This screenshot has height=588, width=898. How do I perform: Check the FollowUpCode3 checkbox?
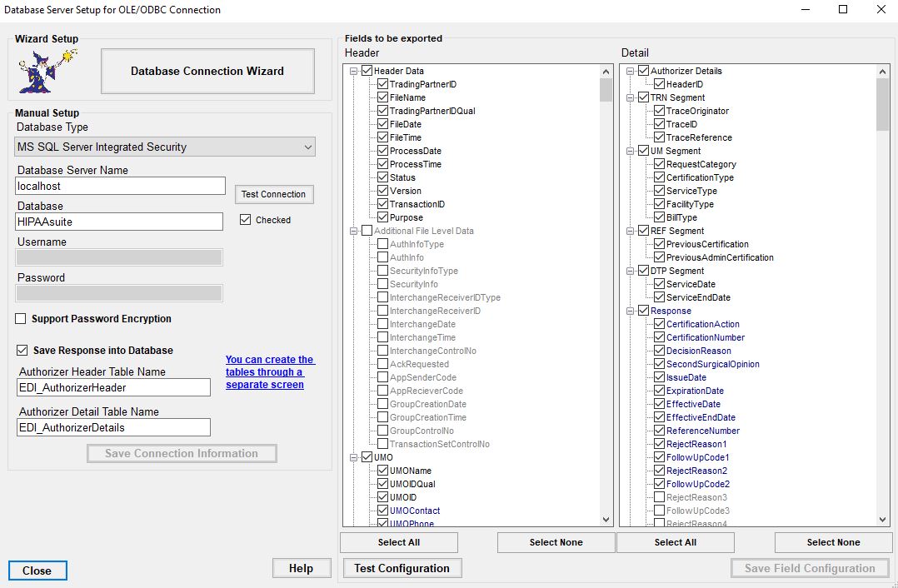pyautogui.click(x=659, y=511)
